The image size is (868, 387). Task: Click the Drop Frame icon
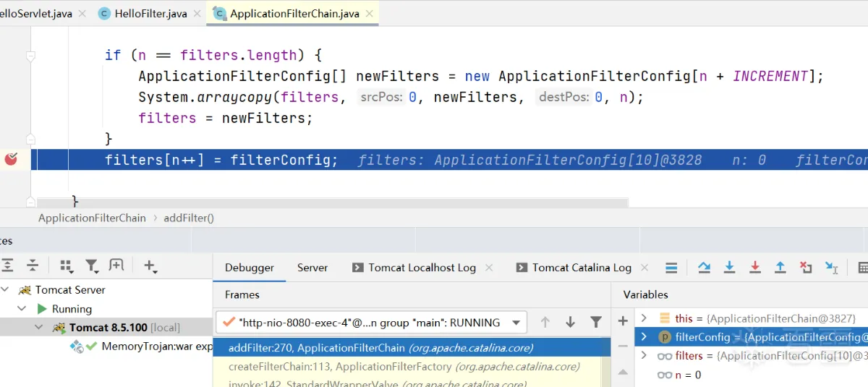[x=806, y=268]
